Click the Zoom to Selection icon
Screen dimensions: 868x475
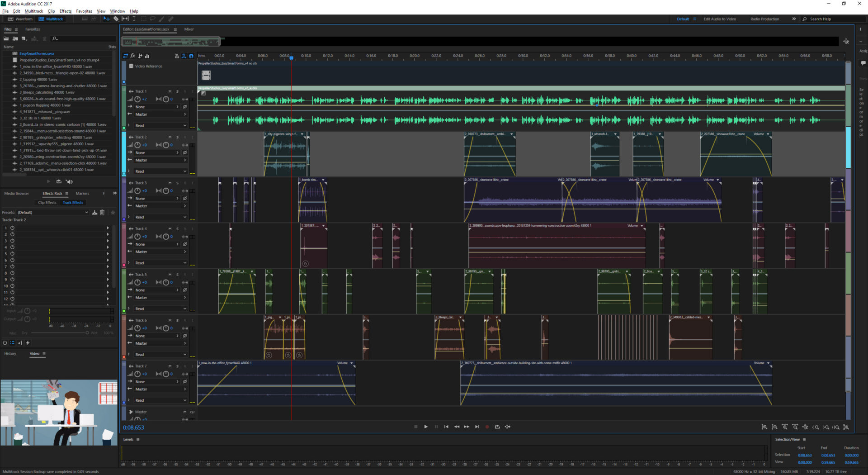[836, 427]
